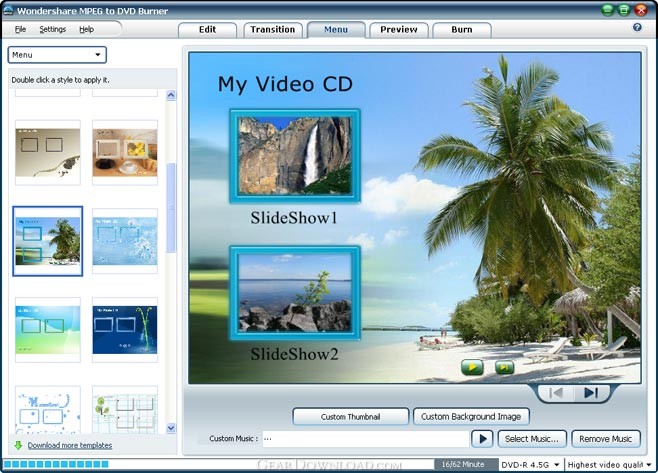The width and height of the screenshot is (658, 473).
Task: Click the help question mark icon
Action: [x=637, y=27]
